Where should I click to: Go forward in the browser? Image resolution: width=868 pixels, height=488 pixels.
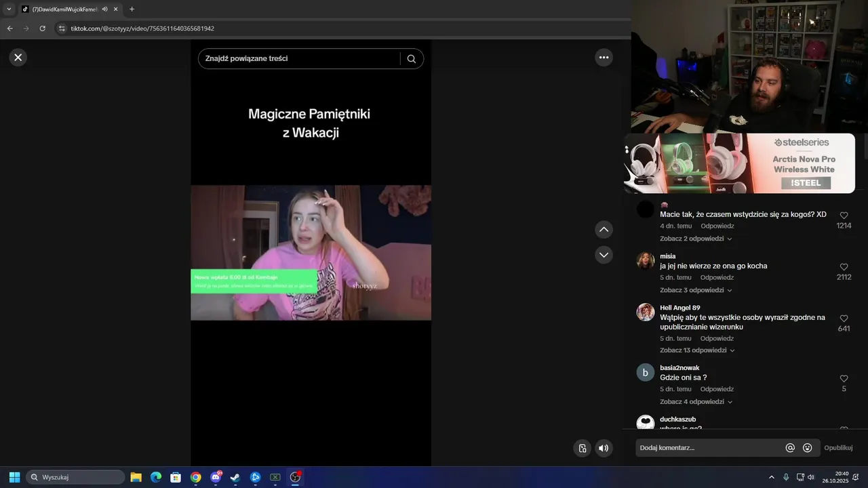coord(26,28)
